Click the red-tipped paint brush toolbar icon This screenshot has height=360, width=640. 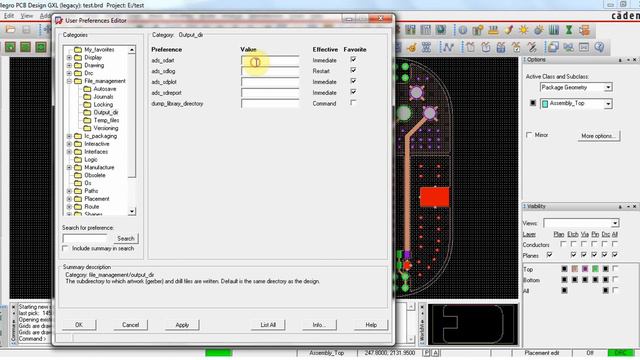(509, 30)
